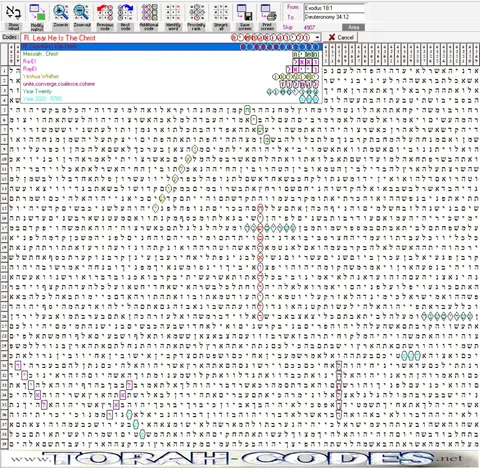This screenshot has height=468, width=480.
Task: Click the 'Identify word' label button
Action: point(173,27)
